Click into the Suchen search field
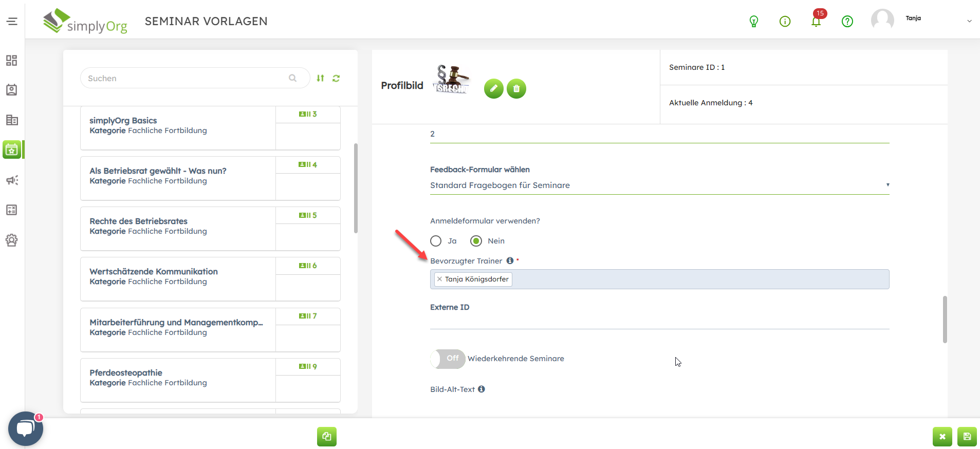 (185, 78)
